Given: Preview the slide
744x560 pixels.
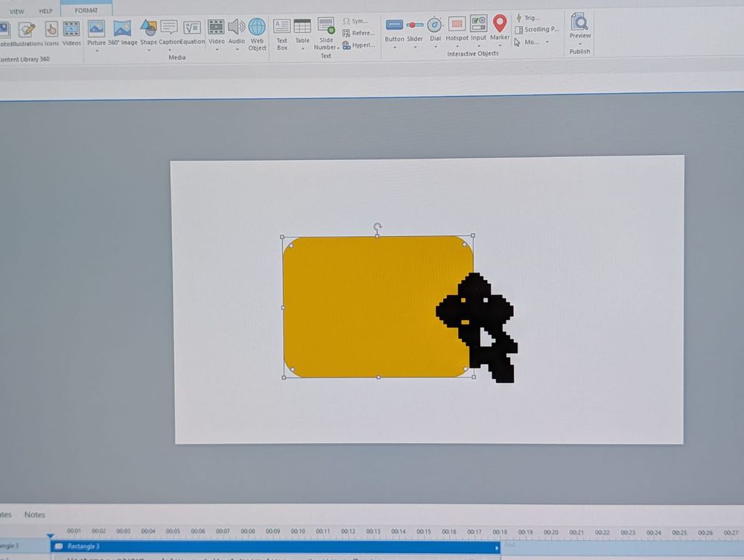Looking at the screenshot, I should click(x=580, y=26).
